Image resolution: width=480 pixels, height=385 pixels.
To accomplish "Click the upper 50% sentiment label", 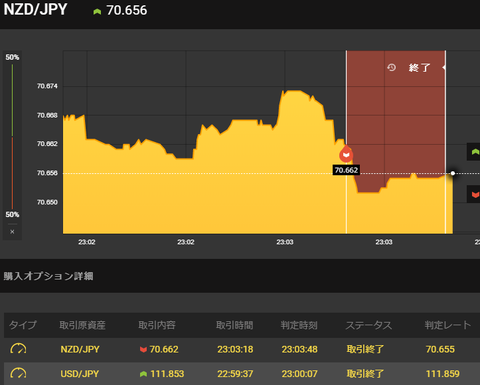I will (12, 57).
